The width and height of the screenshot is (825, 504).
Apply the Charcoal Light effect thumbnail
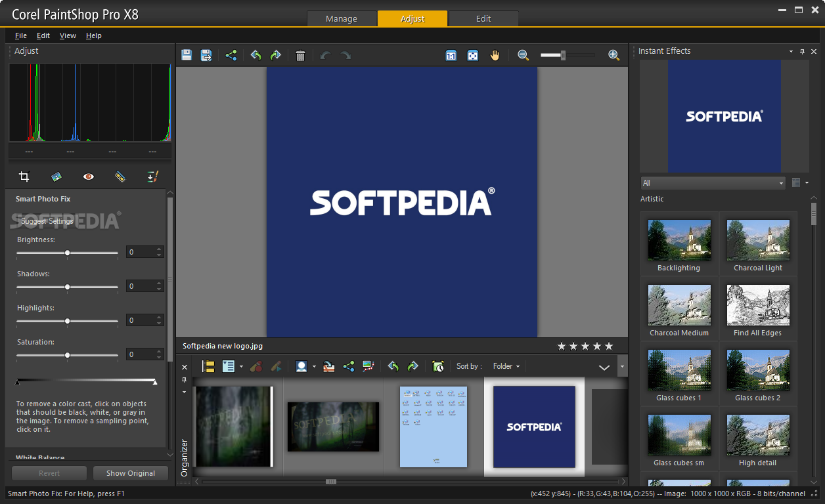(758, 240)
